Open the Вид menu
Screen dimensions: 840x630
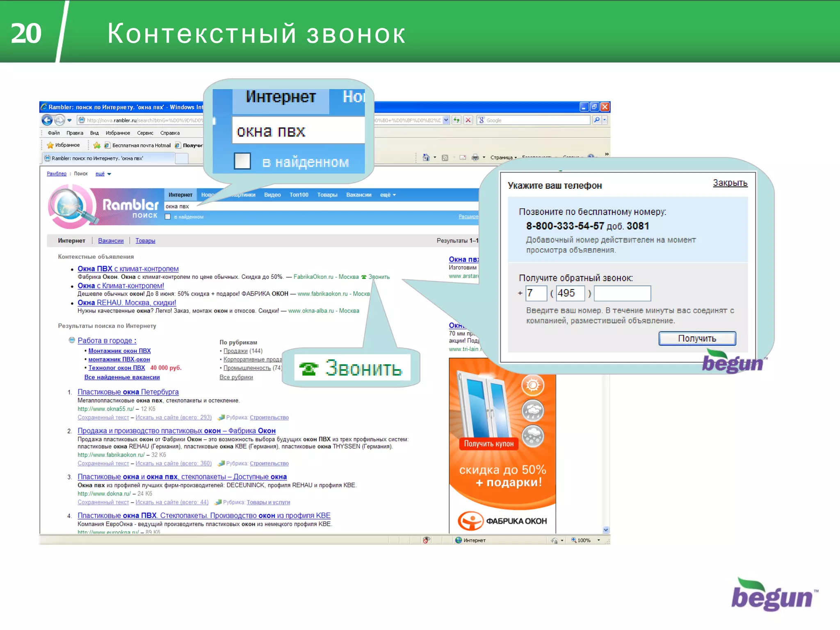[x=94, y=133]
